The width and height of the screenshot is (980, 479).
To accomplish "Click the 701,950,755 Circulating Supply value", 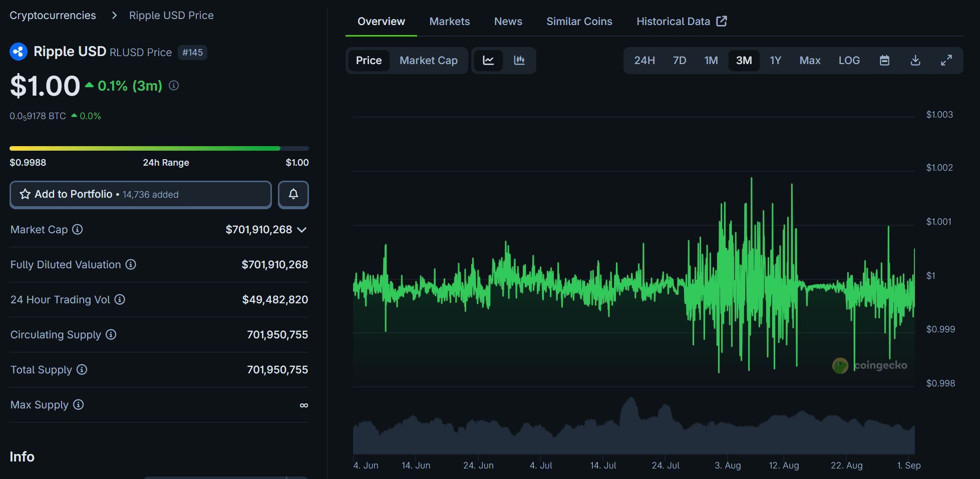I will tap(277, 334).
